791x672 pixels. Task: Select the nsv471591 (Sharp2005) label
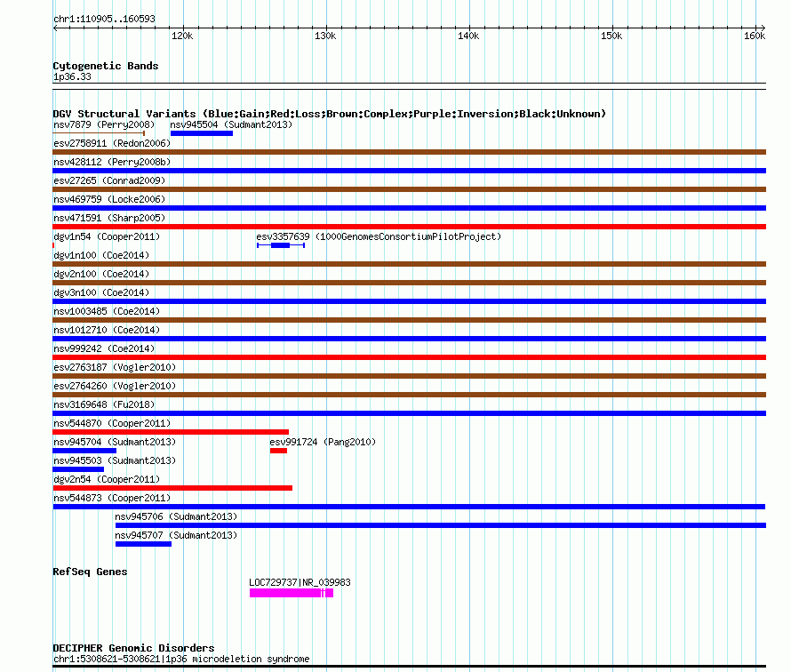pyautogui.click(x=109, y=218)
